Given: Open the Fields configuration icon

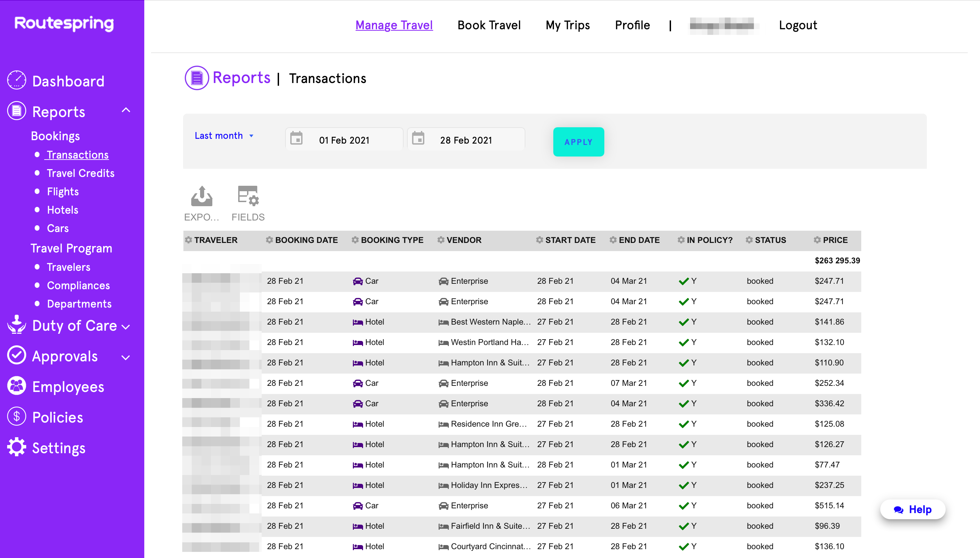Looking at the screenshot, I should click(x=248, y=196).
